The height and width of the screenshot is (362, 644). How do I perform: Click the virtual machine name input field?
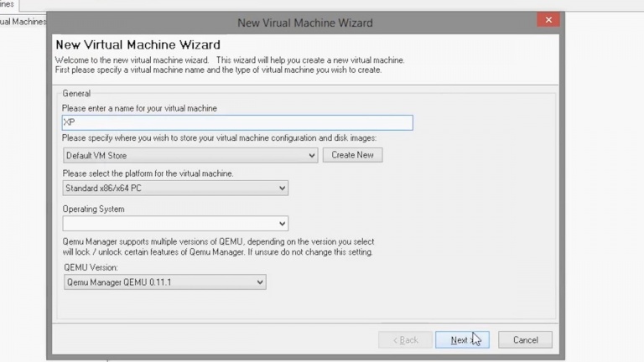pos(237,122)
